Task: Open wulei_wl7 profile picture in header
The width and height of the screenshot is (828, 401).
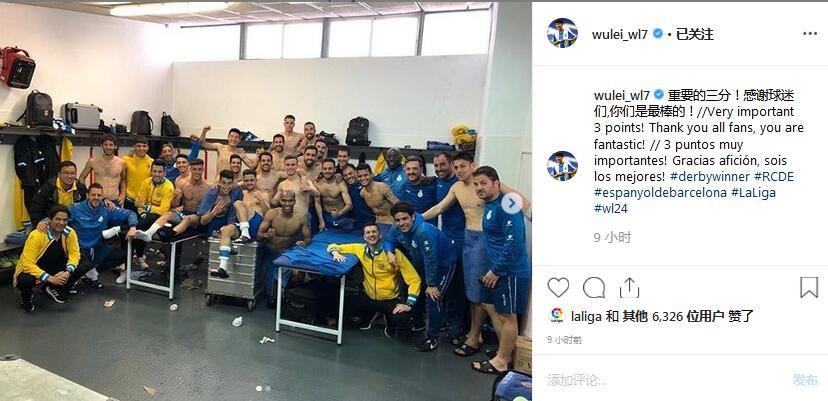Action: point(562,33)
